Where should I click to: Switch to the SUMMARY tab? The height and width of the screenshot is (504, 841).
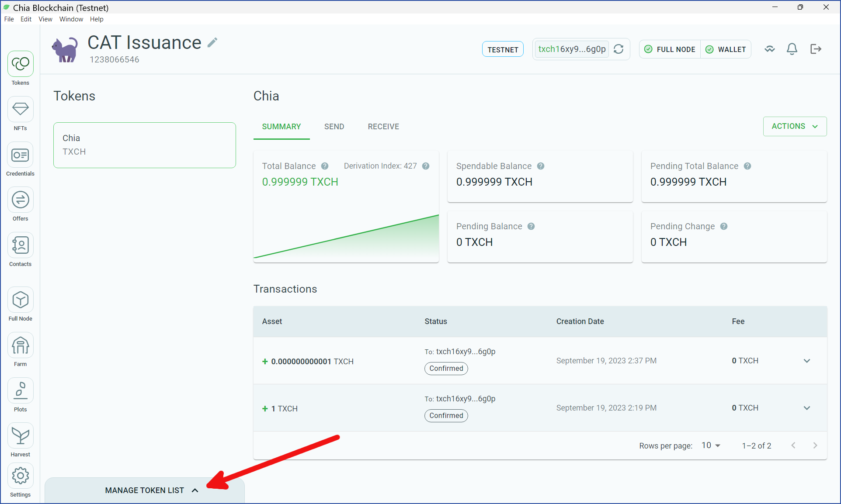pyautogui.click(x=281, y=127)
